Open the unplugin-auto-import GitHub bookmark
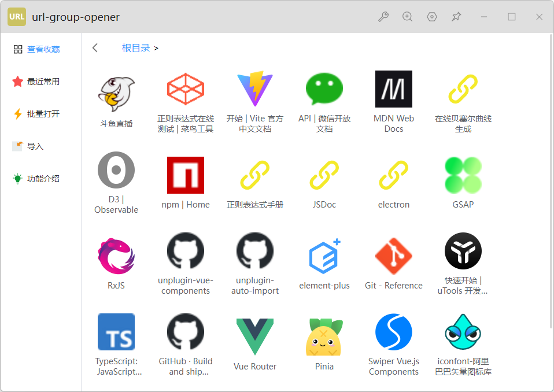 (255, 251)
